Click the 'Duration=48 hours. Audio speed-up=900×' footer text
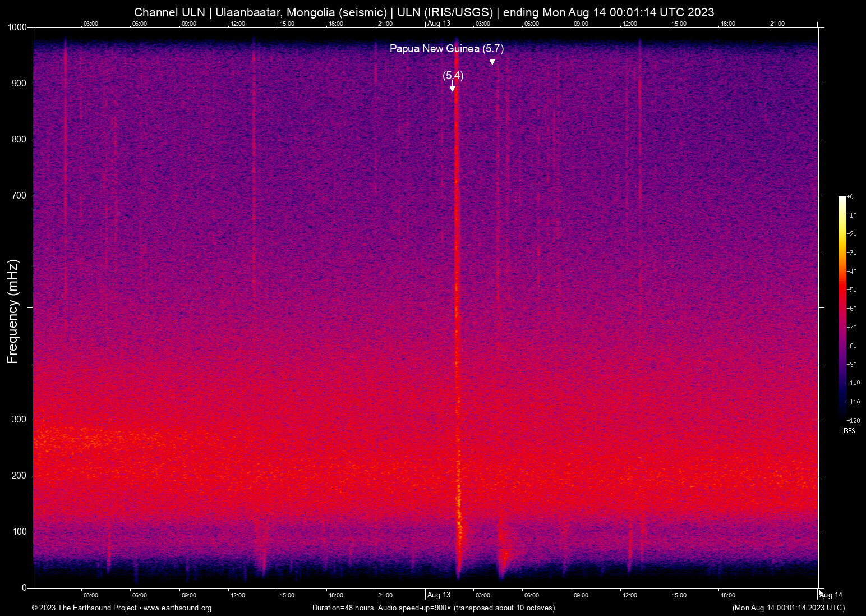 [x=381, y=608]
